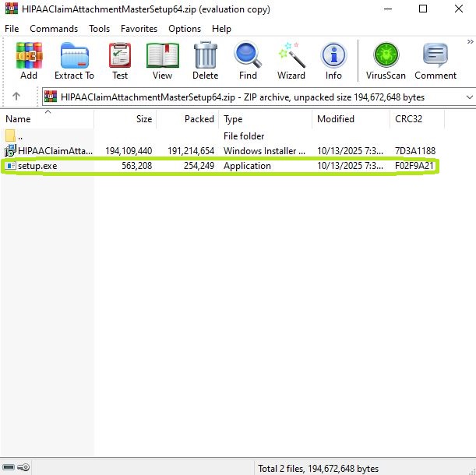
Task: Open the View book icon
Action: pos(162,55)
